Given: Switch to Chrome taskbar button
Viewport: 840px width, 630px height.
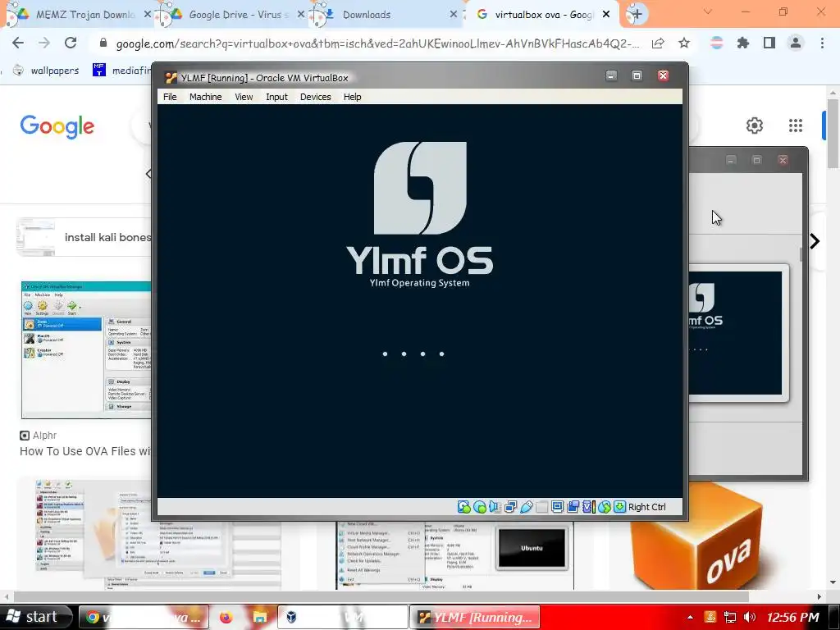Looking at the screenshot, I should [144, 617].
